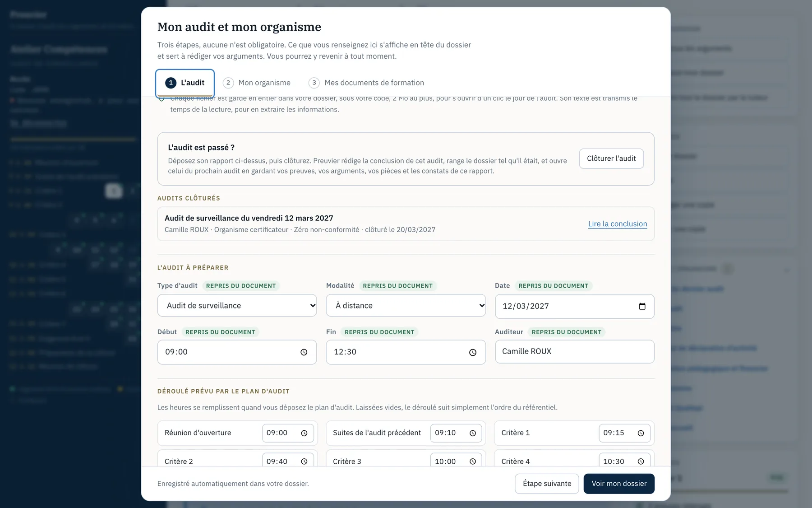
Task: Click clock icon in the Début field
Action: (x=304, y=352)
